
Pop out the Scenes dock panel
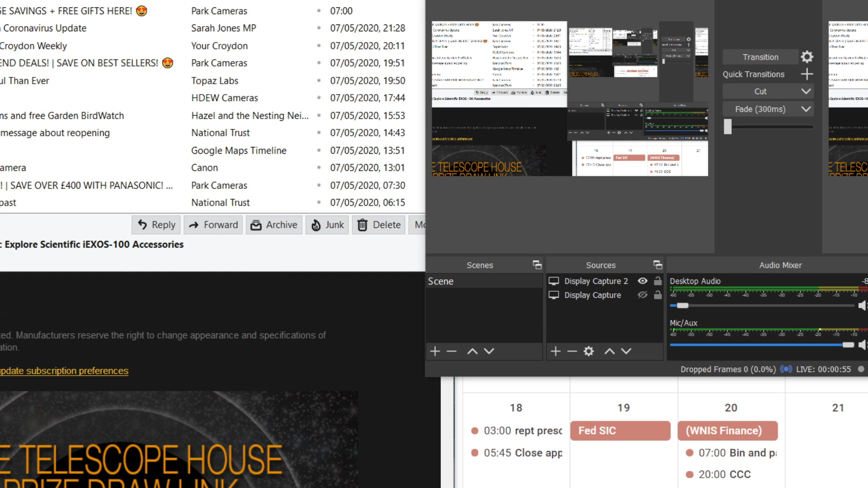(537, 265)
